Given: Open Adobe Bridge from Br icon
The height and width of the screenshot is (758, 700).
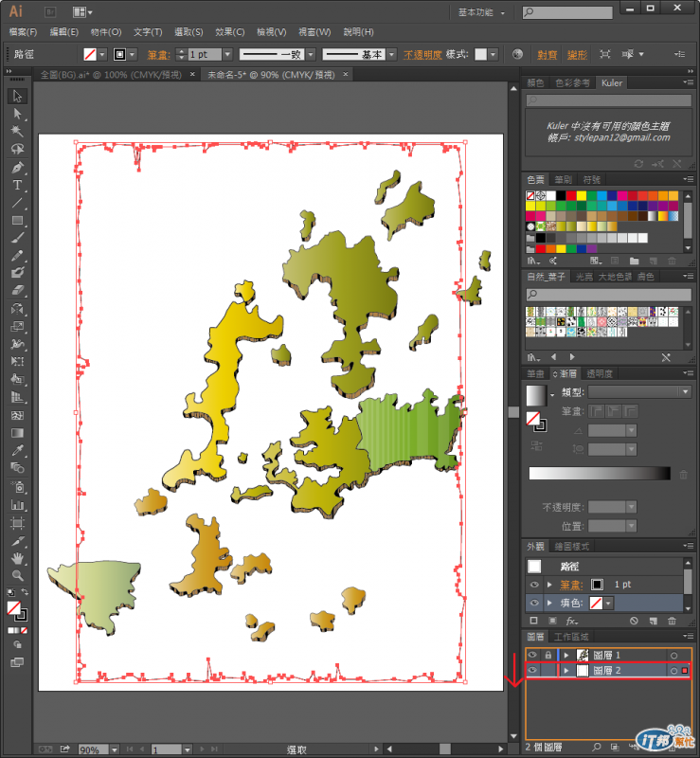Looking at the screenshot, I should [x=50, y=11].
